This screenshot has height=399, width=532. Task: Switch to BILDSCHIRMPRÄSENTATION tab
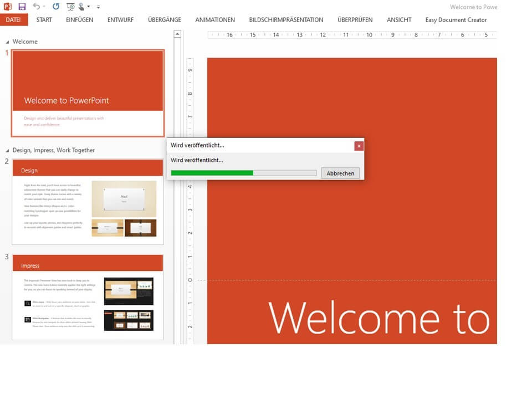286,20
